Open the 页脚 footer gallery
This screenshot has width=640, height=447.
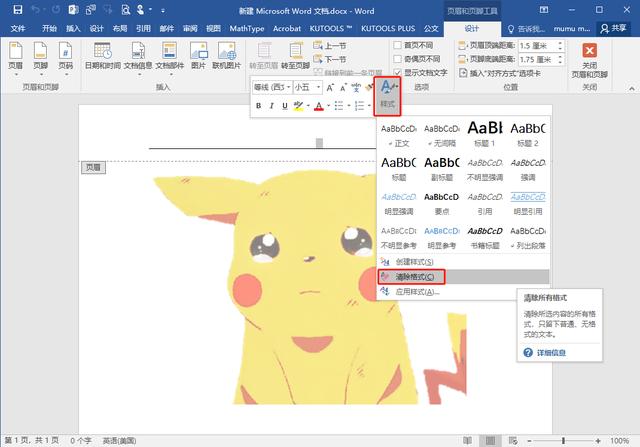coord(40,58)
